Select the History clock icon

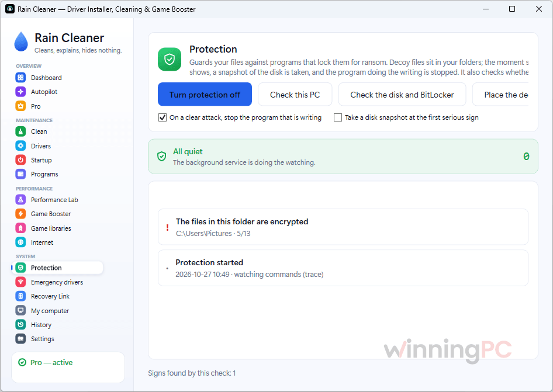20,325
